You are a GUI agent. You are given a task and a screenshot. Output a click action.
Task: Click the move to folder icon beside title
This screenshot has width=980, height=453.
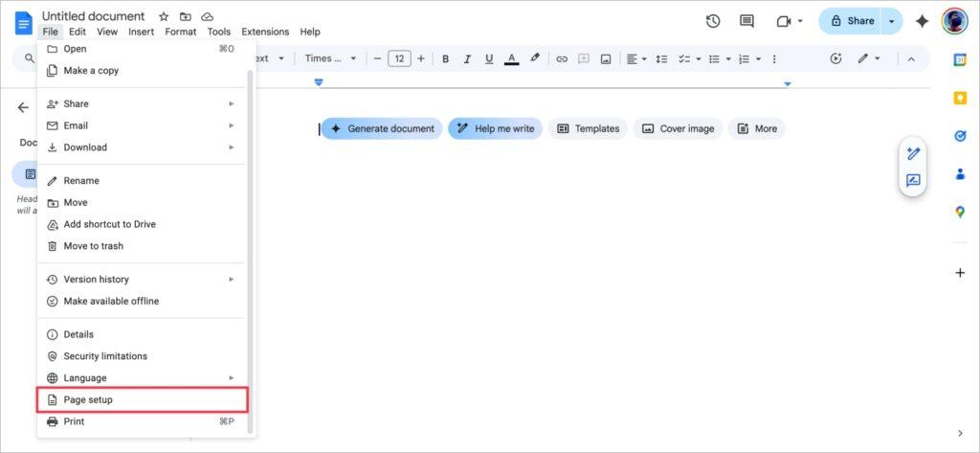pos(186,17)
